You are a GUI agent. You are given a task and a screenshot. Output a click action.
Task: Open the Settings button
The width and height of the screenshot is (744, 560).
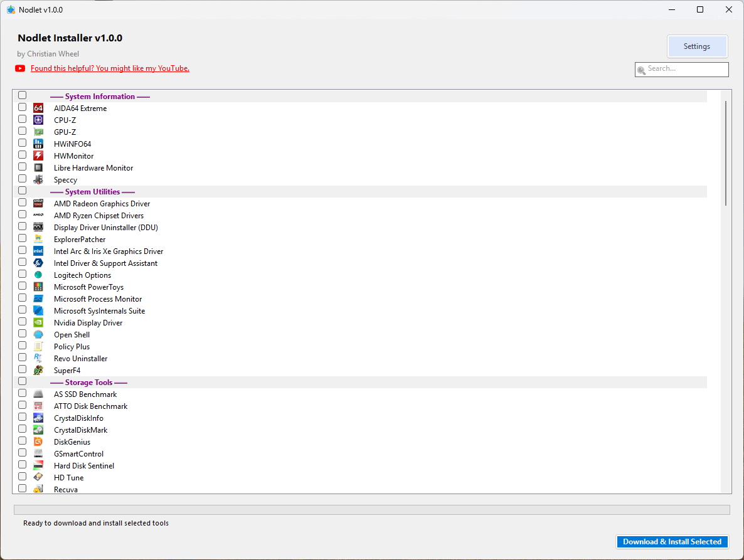coord(697,46)
